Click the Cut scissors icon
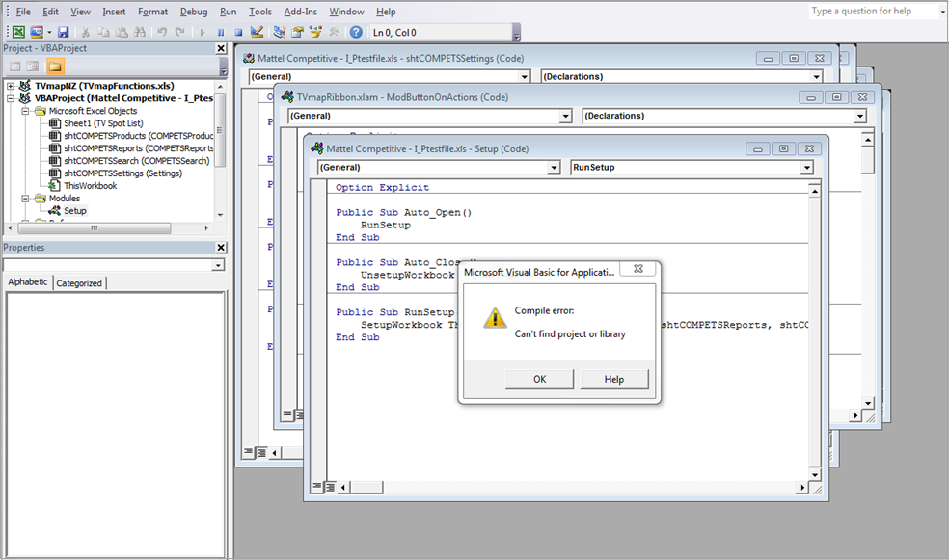Image resolution: width=949 pixels, height=560 pixels. [85, 32]
